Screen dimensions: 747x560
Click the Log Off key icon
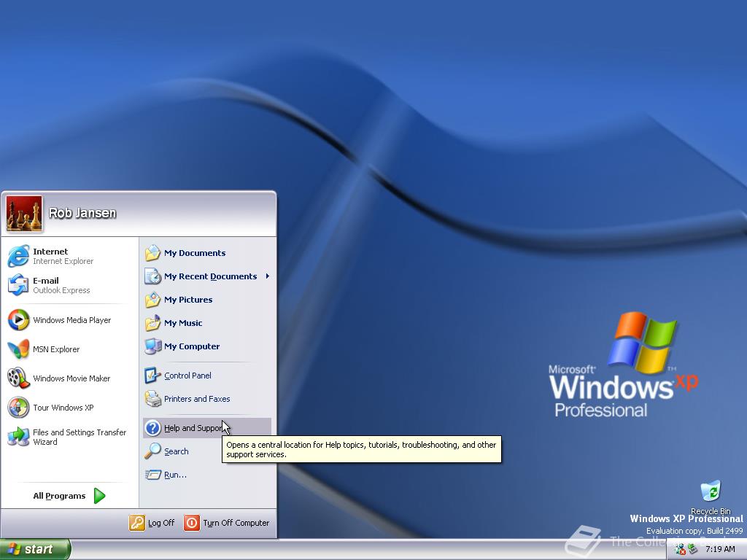coord(136,523)
